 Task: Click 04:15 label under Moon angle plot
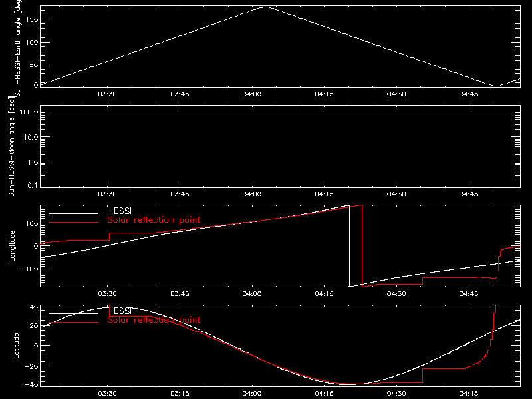(x=324, y=194)
